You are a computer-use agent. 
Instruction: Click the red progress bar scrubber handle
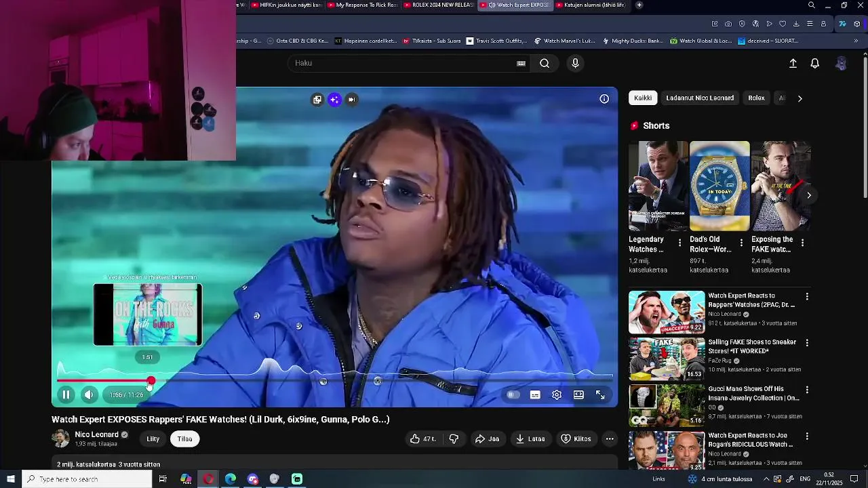click(151, 382)
